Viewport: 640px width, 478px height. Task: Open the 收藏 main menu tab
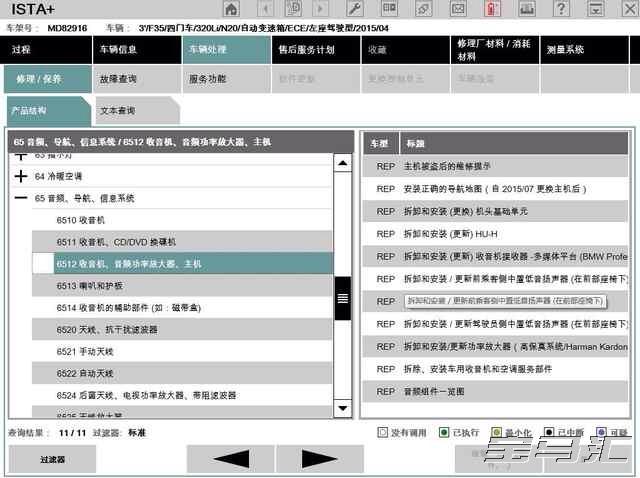[405, 50]
